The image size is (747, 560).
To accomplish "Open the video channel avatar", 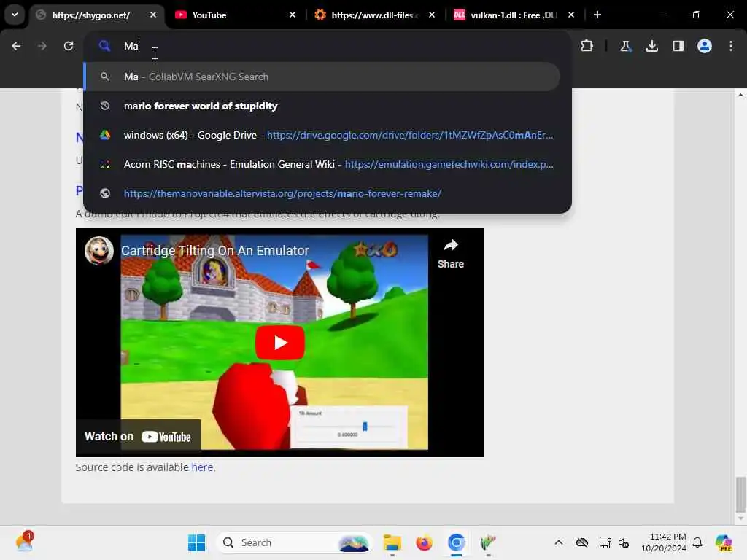I will click(99, 251).
